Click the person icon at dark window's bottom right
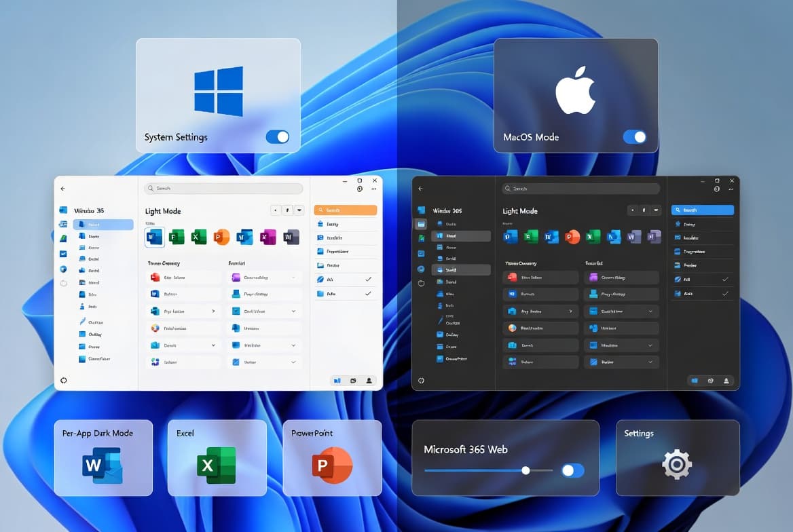This screenshot has width=793, height=532. (x=726, y=381)
